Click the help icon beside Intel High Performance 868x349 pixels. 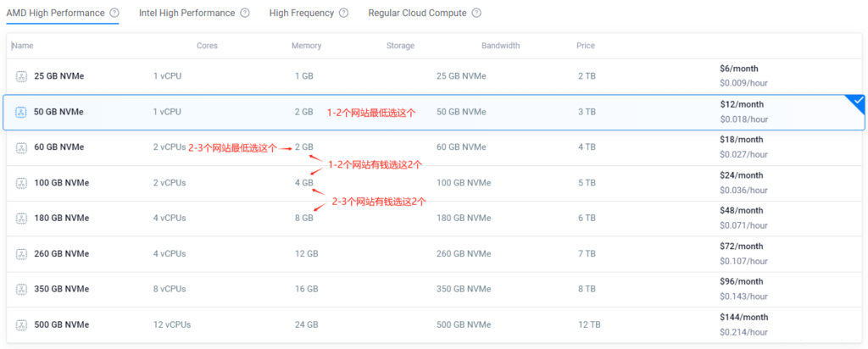coord(245,14)
